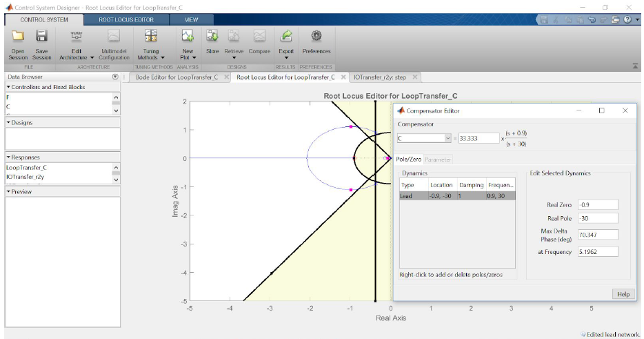This screenshot has width=644, height=339.
Task: Click the Open Session icon
Action: pos(19,36)
